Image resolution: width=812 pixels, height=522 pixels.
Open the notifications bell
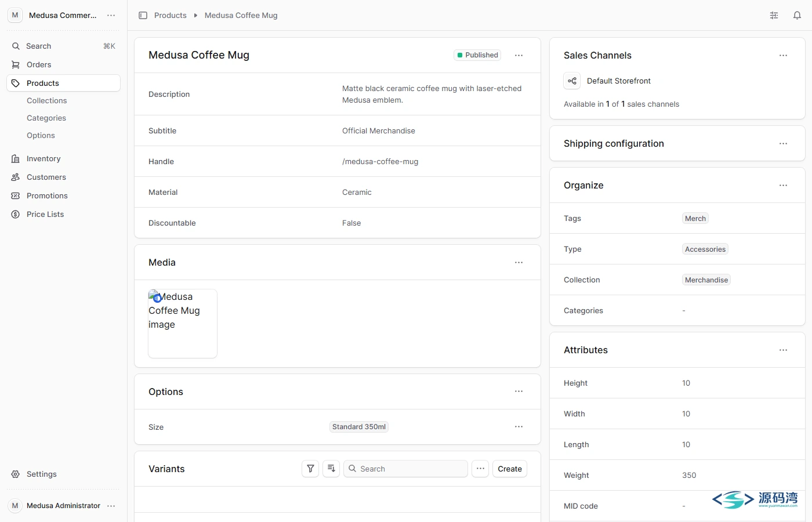pyautogui.click(x=797, y=15)
